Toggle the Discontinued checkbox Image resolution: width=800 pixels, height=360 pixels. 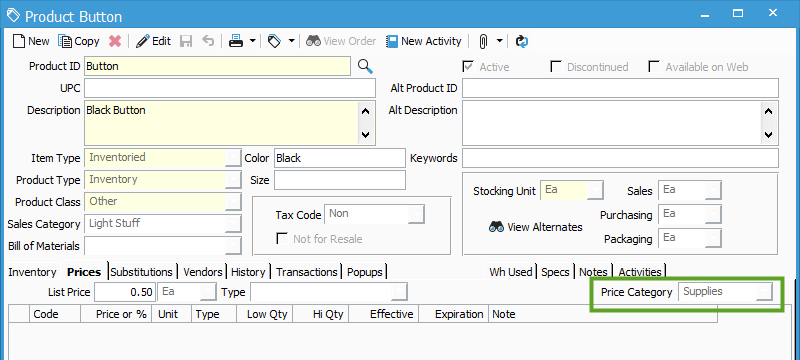click(x=556, y=67)
